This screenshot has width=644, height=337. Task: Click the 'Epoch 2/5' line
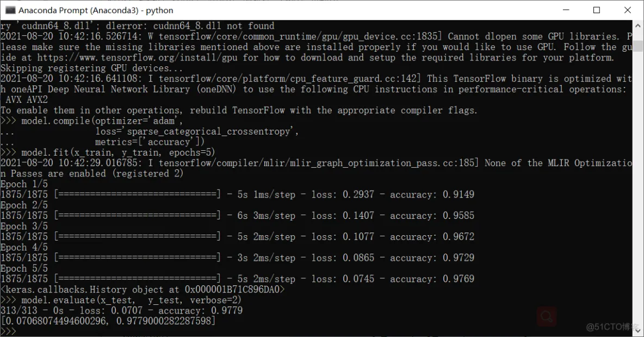[x=24, y=205]
